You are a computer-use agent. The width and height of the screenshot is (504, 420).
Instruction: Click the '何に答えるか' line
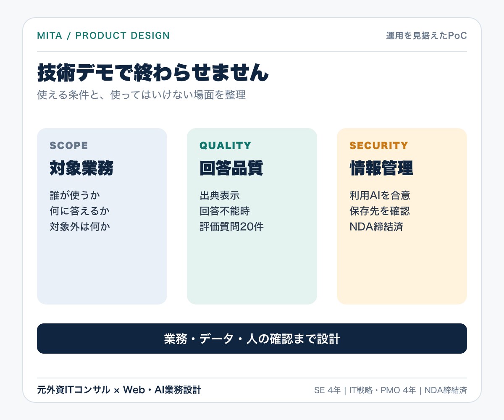pyautogui.click(x=80, y=211)
